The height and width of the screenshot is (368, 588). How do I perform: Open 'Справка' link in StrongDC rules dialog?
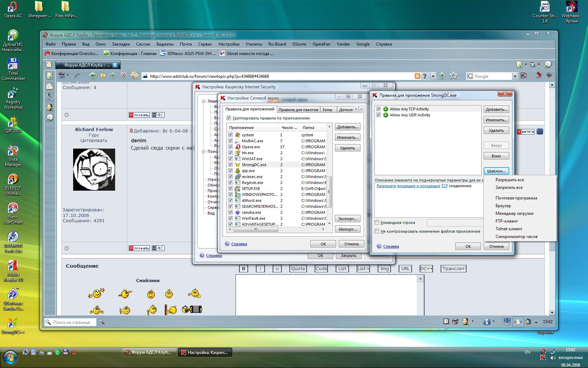(x=391, y=246)
